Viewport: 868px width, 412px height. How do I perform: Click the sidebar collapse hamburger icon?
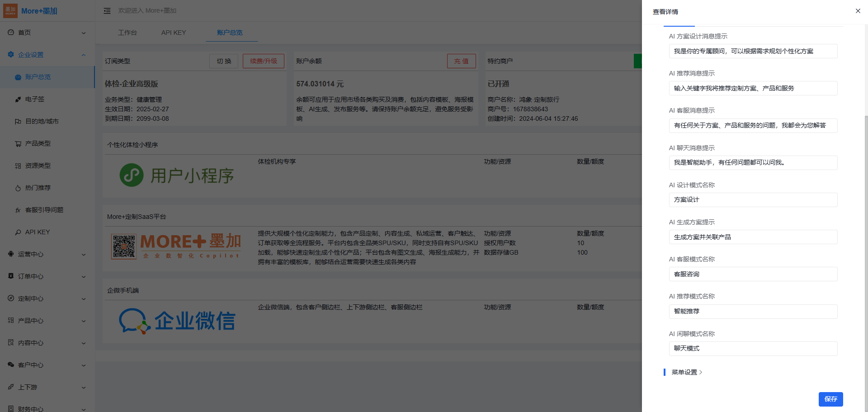click(107, 11)
